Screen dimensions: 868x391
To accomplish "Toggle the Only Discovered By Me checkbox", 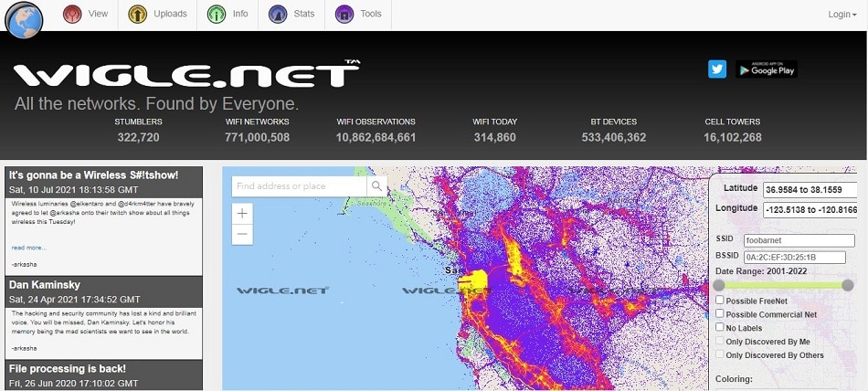I will coord(720,341).
